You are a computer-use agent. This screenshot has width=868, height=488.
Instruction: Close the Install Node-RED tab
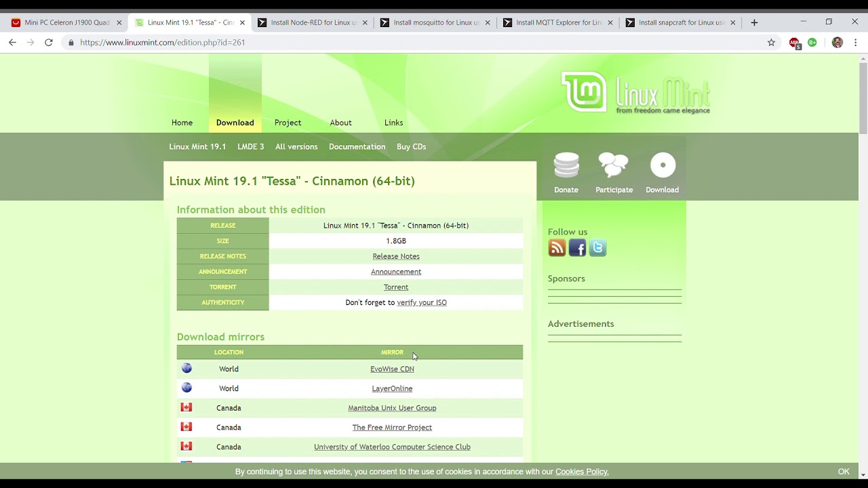(x=365, y=22)
